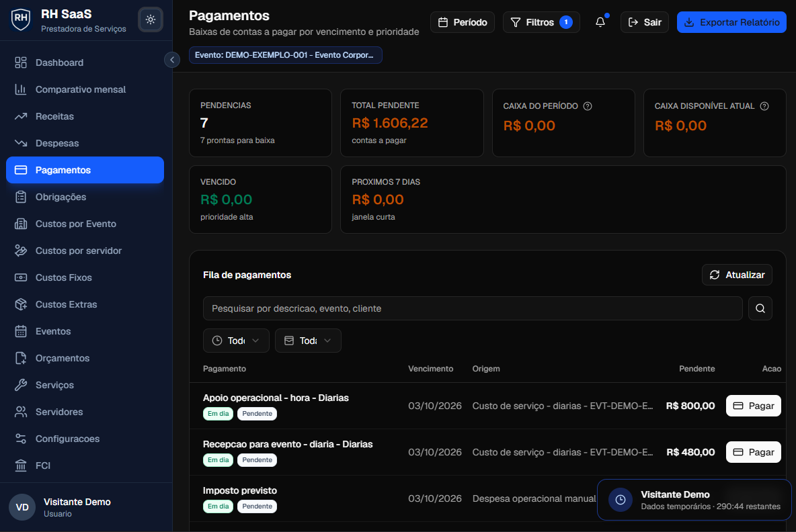Click the Servidores people icon

coord(21,412)
